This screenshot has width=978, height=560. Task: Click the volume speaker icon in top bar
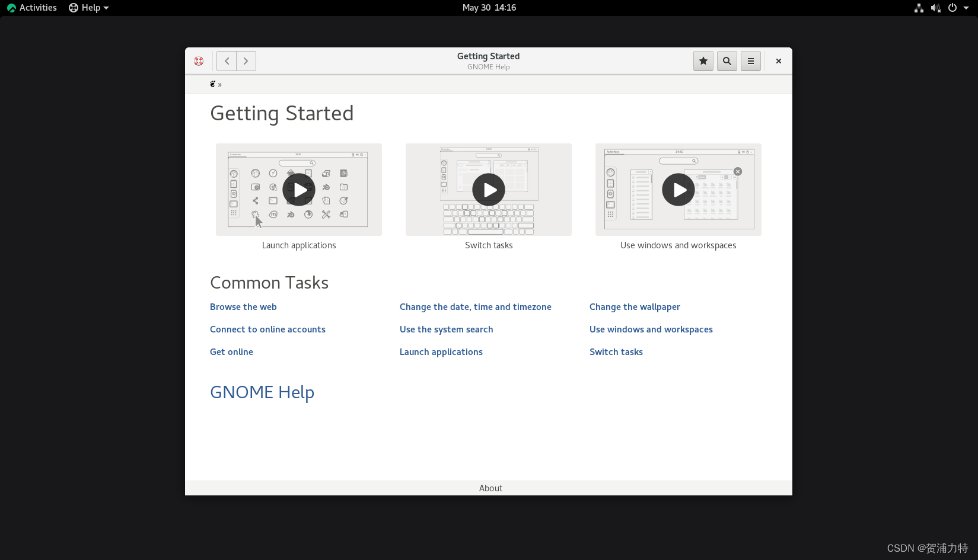pos(935,8)
